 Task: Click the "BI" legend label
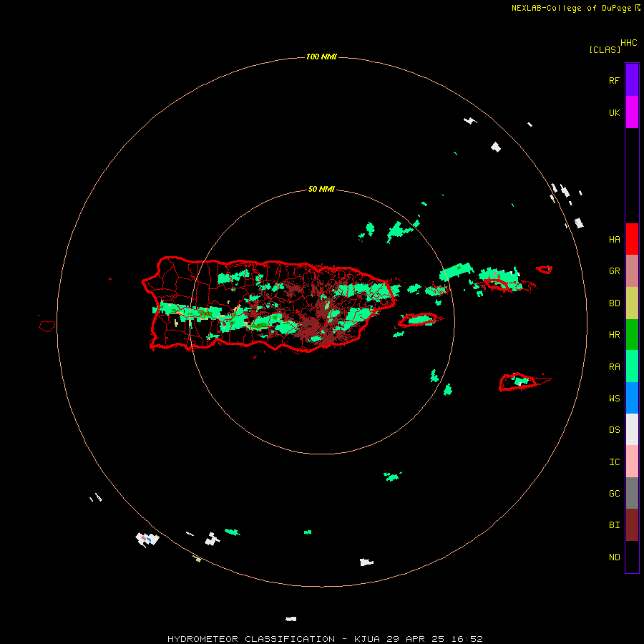pos(614,525)
